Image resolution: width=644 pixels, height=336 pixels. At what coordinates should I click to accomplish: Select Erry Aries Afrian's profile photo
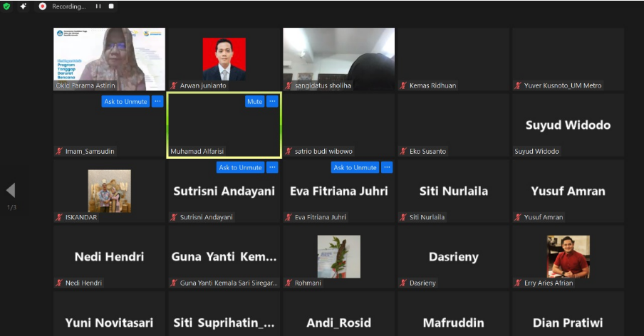pyautogui.click(x=568, y=256)
